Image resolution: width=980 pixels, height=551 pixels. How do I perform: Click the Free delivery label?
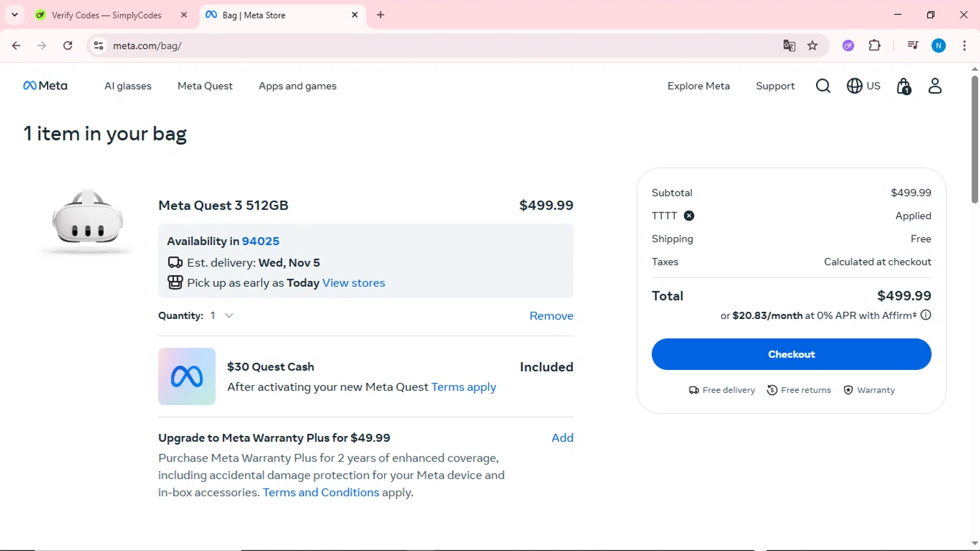coord(728,390)
